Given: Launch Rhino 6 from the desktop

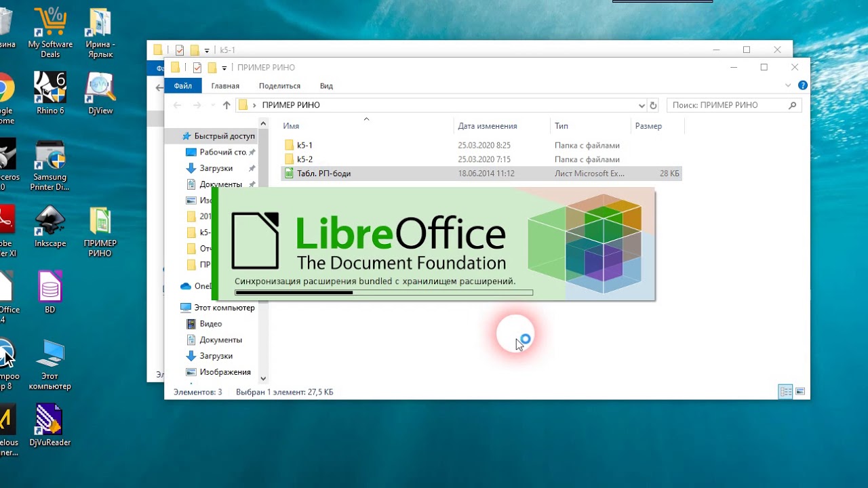Looking at the screenshot, I should pyautogui.click(x=50, y=93).
